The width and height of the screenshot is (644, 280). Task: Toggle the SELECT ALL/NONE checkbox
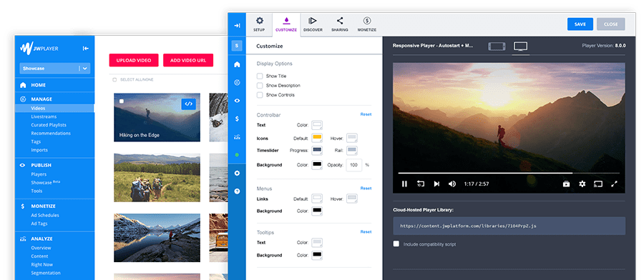coord(114,79)
